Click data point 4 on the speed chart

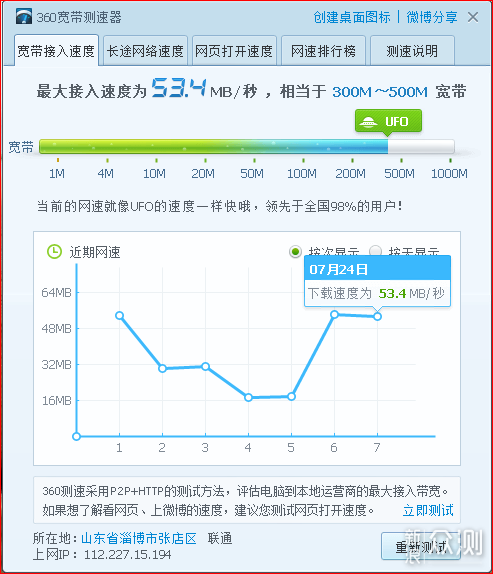(x=248, y=398)
